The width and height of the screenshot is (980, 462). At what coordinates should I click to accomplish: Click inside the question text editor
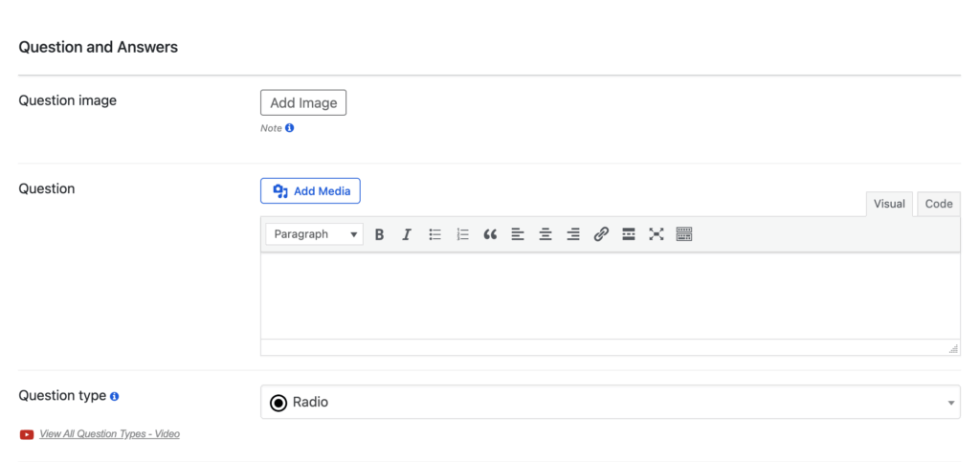tap(610, 296)
